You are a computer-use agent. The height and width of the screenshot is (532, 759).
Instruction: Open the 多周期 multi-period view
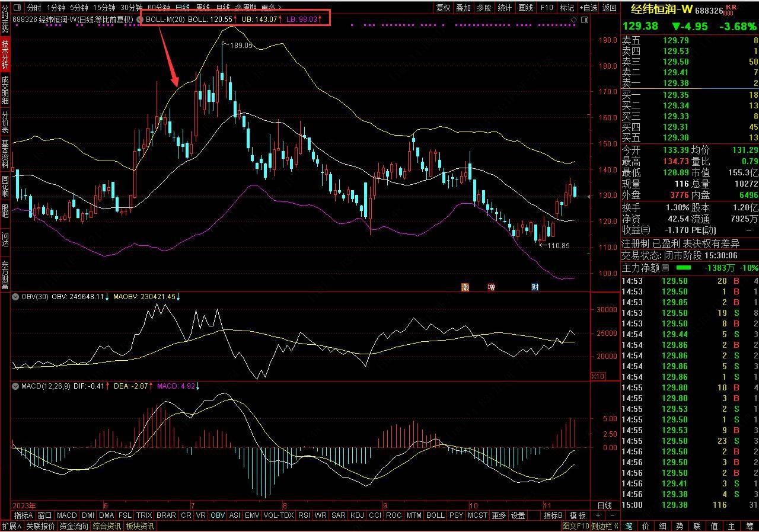tap(245, 8)
